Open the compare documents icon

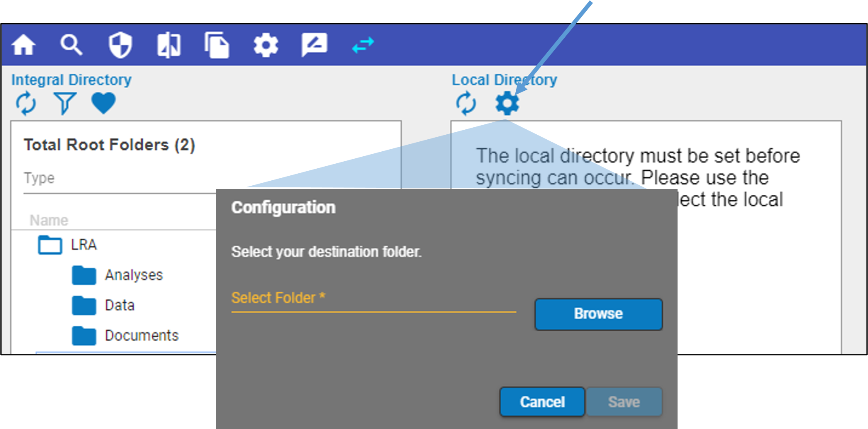(x=169, y=45)
